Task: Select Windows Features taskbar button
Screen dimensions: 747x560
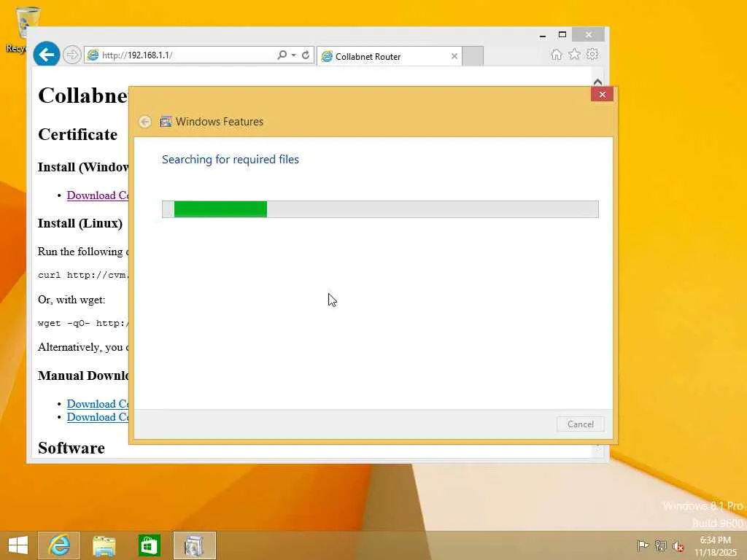Action: 194,545
